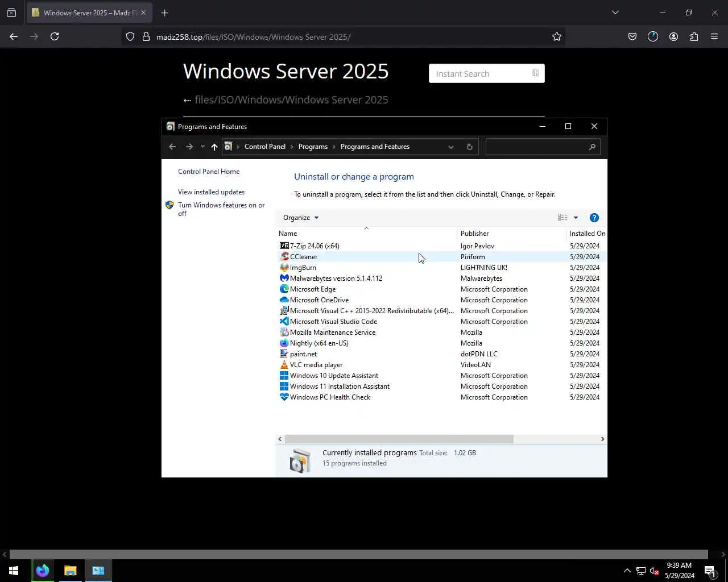Select Nightly (x64 en-US) in the list

[319, 343]
